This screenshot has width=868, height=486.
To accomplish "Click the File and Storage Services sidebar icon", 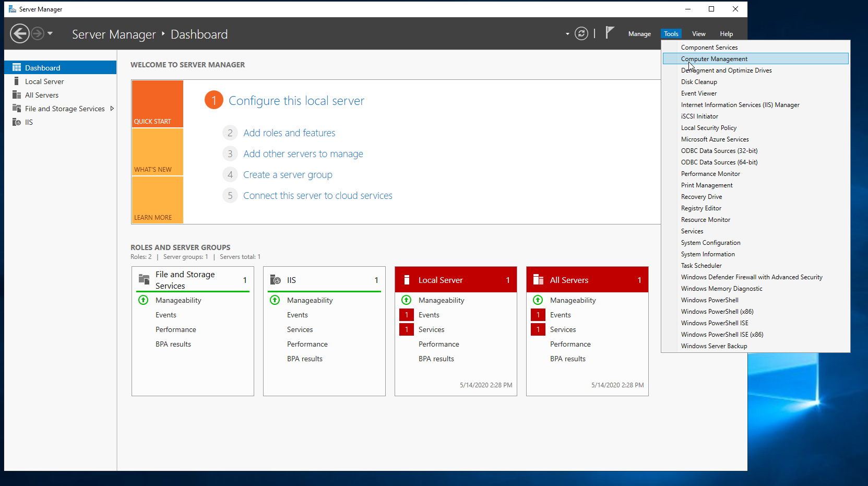I will pyautogui.click(x=17, y=109).
